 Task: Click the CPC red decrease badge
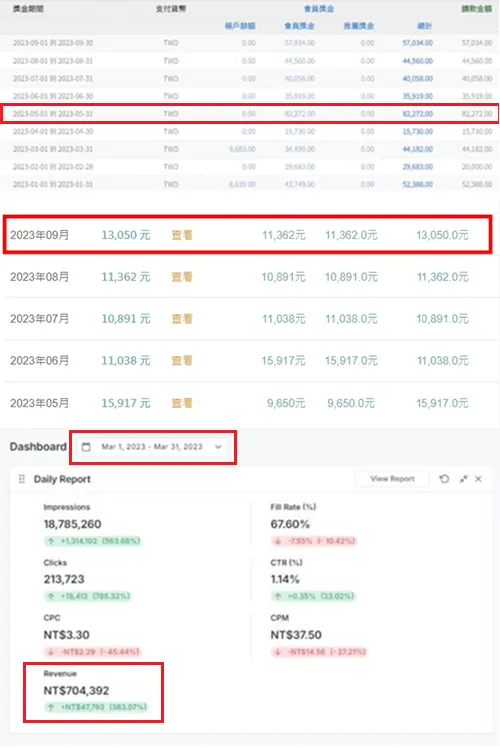pyautogui.click(x=93, y=652)
